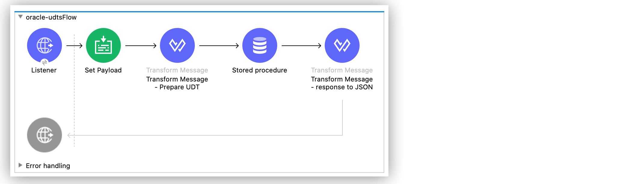Click the Error handling label
644x184 pixels.
click(48, 166)
